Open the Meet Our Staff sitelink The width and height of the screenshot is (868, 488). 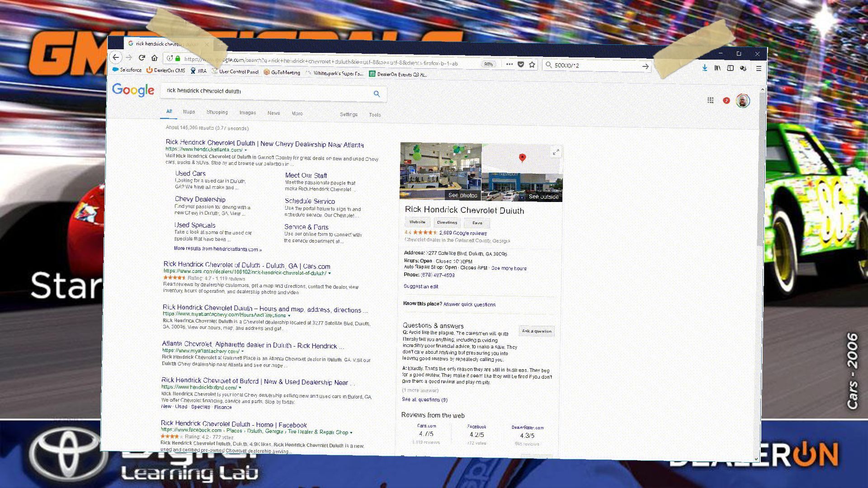click(306, 175)
